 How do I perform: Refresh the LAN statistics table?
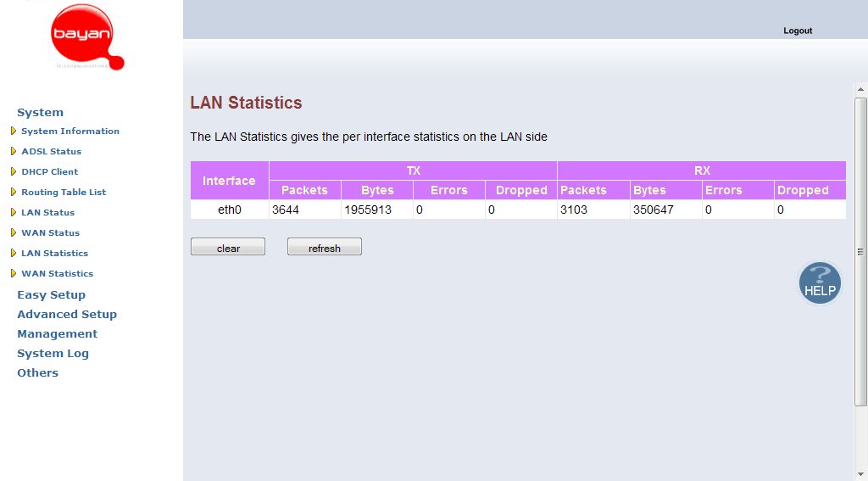[325, 247]
